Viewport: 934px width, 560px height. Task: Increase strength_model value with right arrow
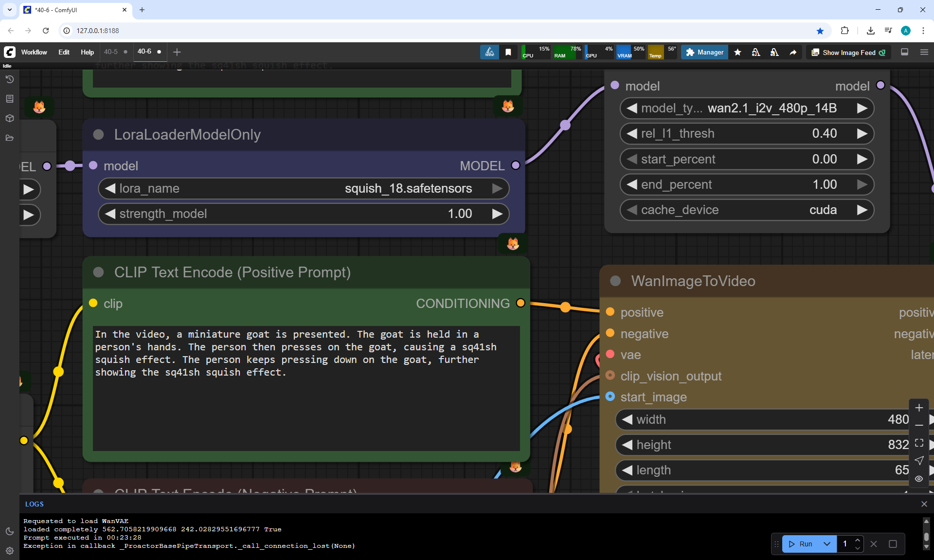pyautogui.click(x=497, y=214)
